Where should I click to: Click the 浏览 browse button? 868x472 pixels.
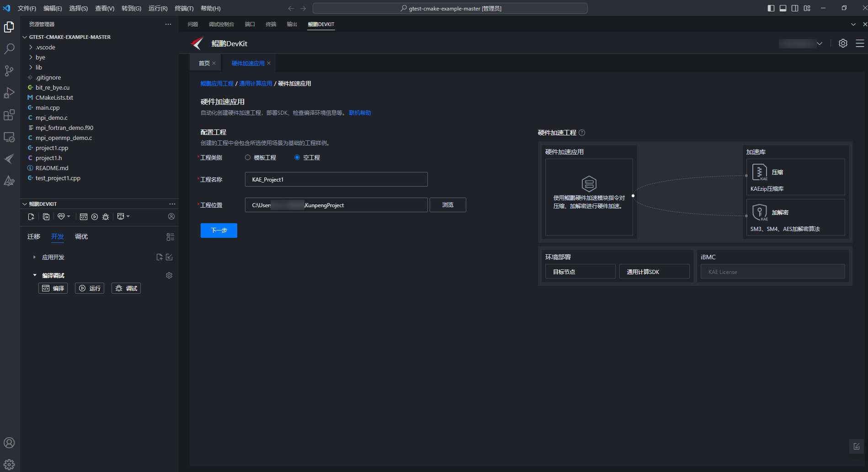[x=448, y=205]
